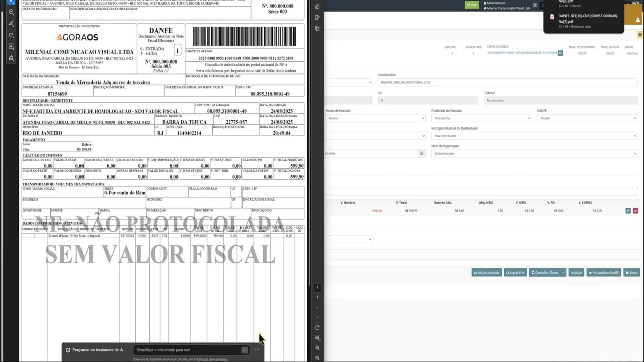644x362 pixels.
Task: Open the unlabeled dropdown left of Destinatário
Action: [x=348, y=82]
